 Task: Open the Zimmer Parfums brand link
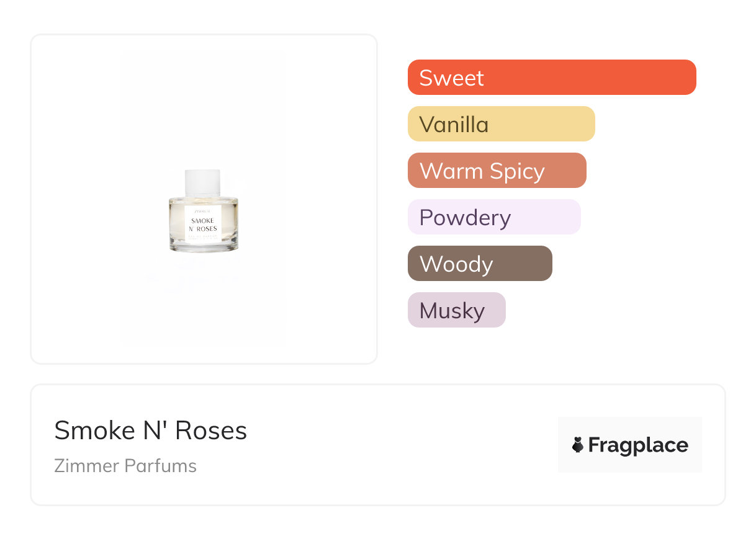point(125,466)
